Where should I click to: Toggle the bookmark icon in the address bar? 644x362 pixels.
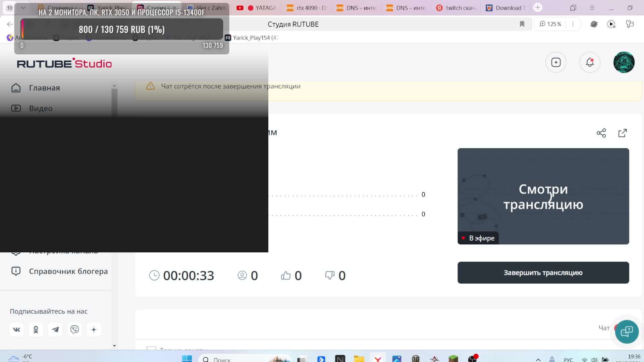522,24
